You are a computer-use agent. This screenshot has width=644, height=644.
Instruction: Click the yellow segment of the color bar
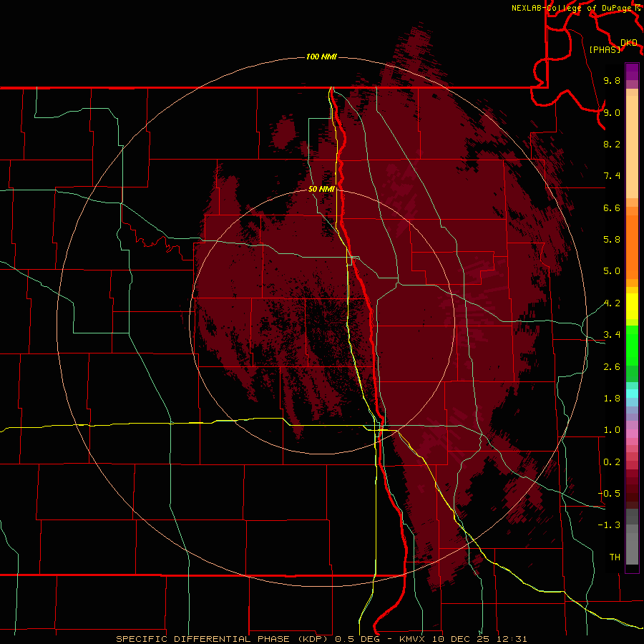coord(632,306)
